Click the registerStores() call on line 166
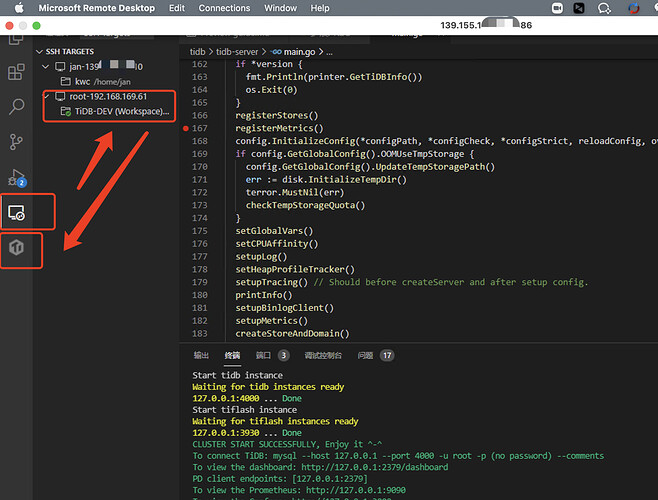 click(277, 115)
